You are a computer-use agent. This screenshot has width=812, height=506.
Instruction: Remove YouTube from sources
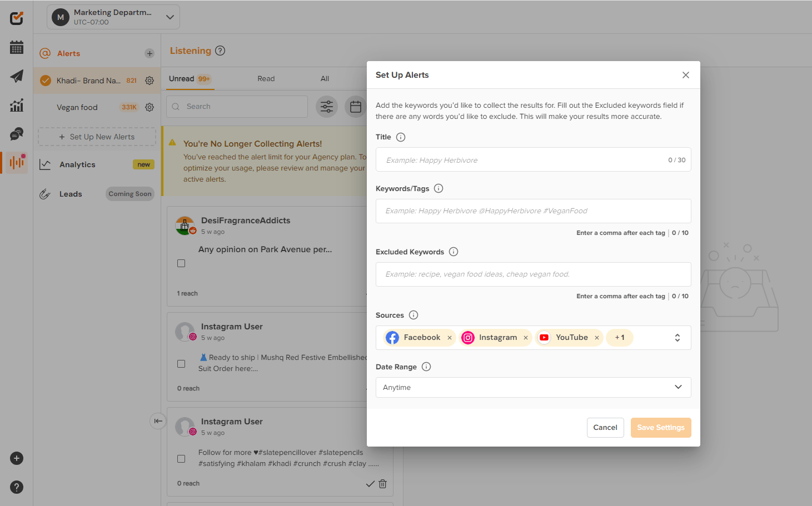[597, 338]
